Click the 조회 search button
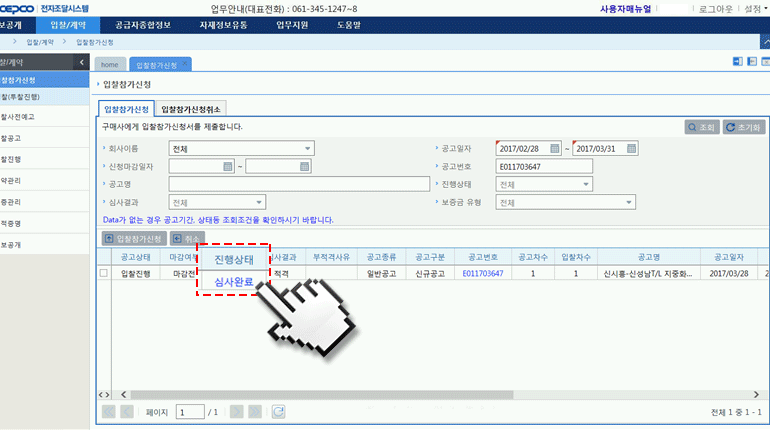The width and height of the screenshot is (770, 430). click(x=702, y=127)
